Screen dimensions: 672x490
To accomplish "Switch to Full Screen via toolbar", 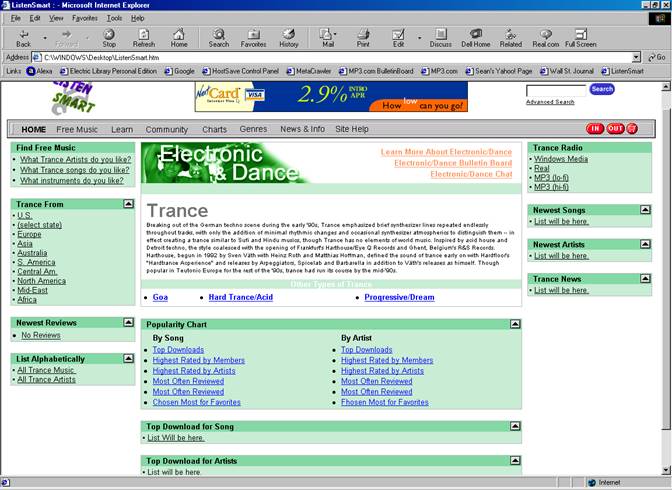I will pyautogui.click(x=580, y=38).
